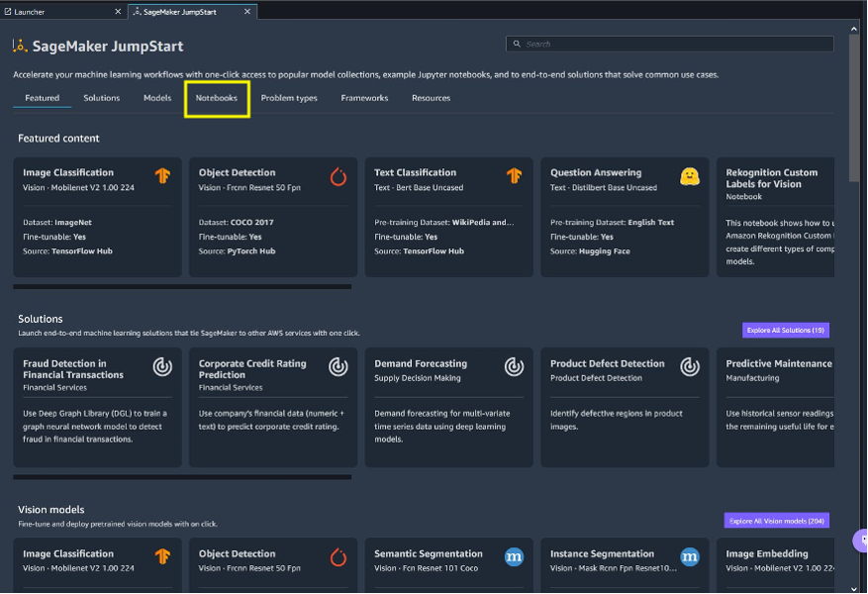The width and height of the screenshot is (868, 594).
Task: Click solution icon on Fraud Detection card
Action: click(x=162, y=367)
